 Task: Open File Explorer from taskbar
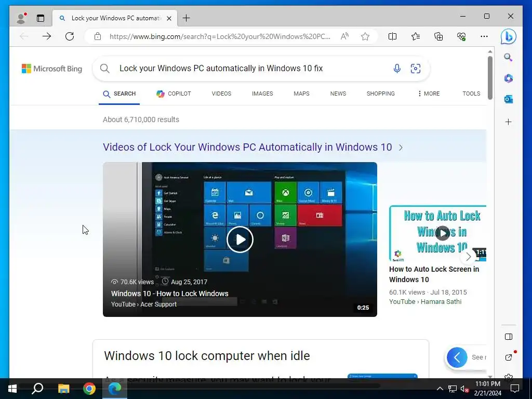click(x=63, y=389)
